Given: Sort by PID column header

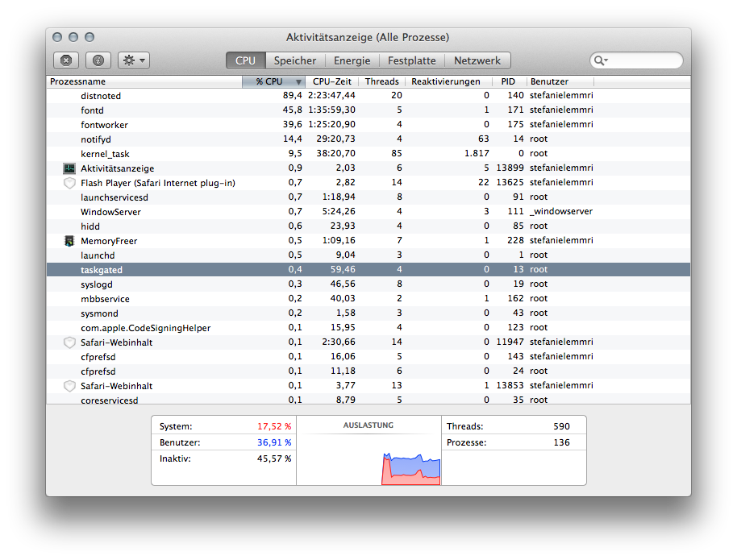Looking at the screenshot, I should [509, 81].
